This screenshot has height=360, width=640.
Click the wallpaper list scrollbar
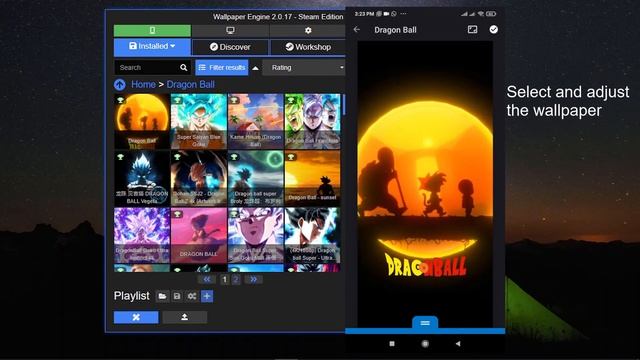[344, 104]
